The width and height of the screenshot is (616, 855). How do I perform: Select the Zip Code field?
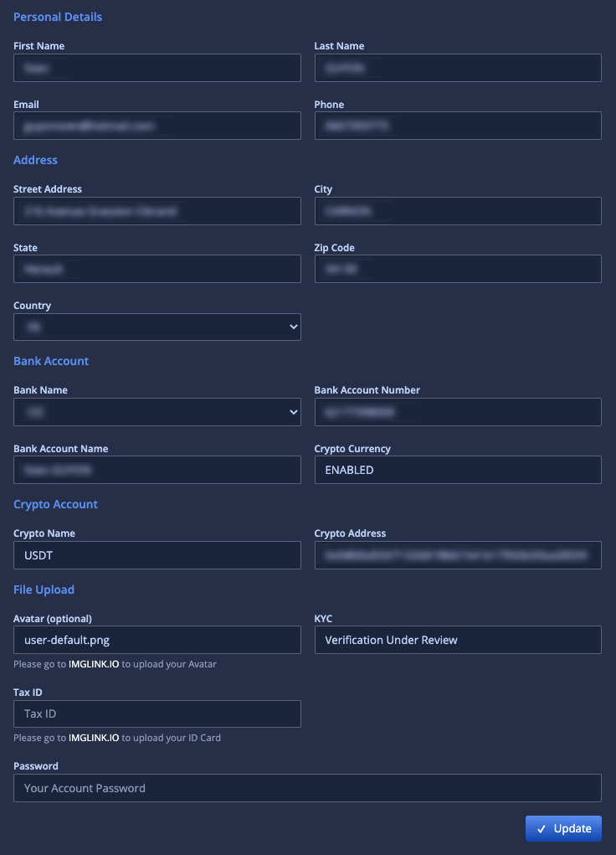tap(457, 269)
